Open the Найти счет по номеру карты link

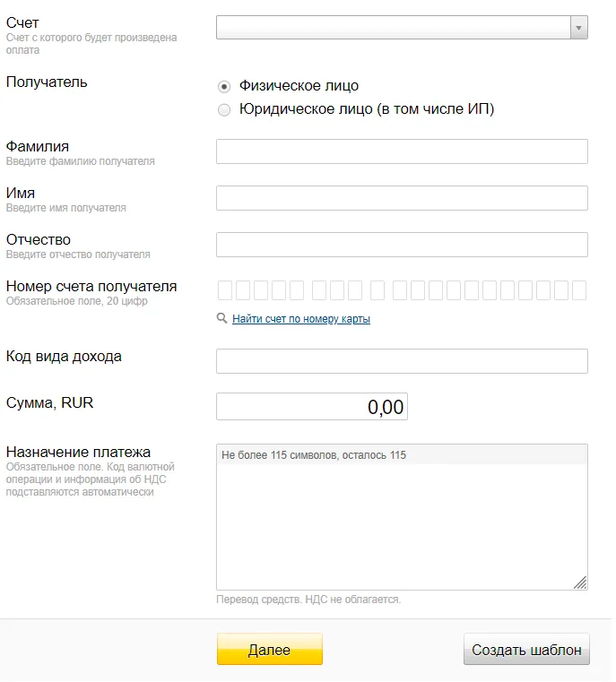coord(301,319)
